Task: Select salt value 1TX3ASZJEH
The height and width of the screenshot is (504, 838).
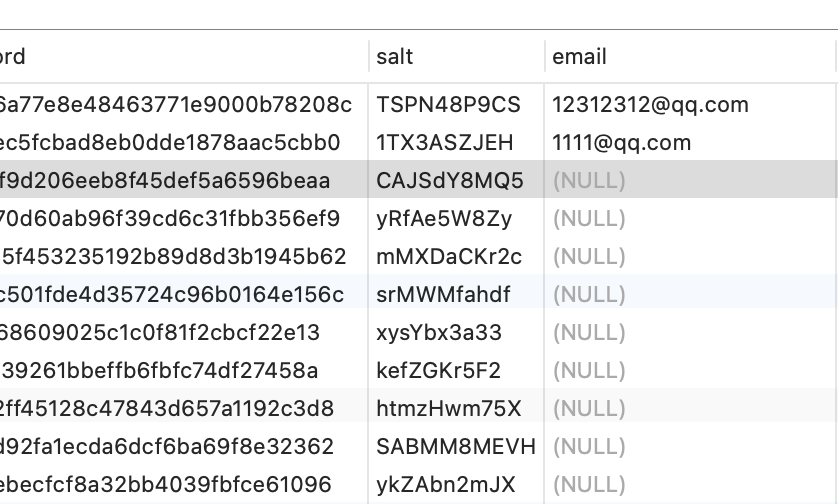Action: pos(445,142)
